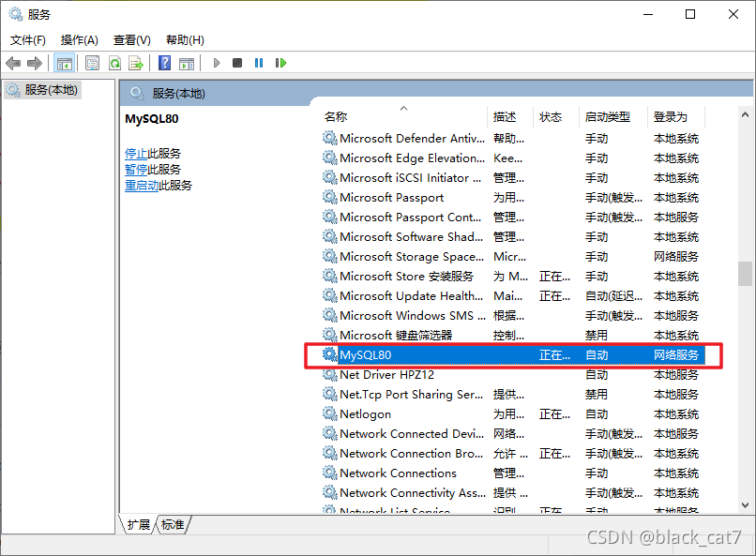756x556 pixels.
Task: Click the 停止 service link
Action: click(x=136, y=154)
